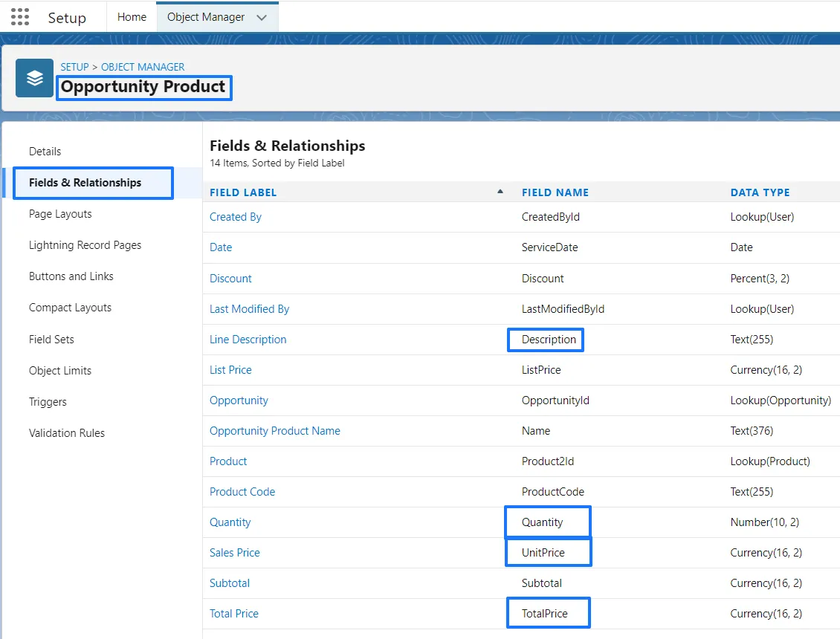This screenshot has height=639, width=840.
Task: Open the Discount field link
Action: (x=230, y=279)
